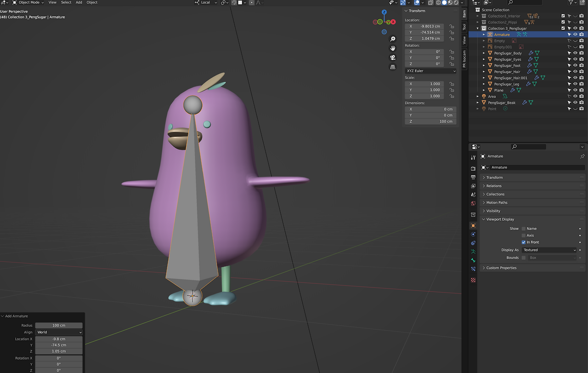Hide PengSugar_Eyes with its eye icon
Viewport: 588px width, 373px height.
point(575,59)
